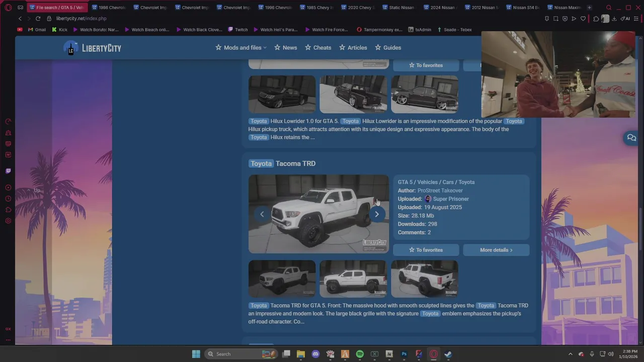Add Hilux Lowrider To favorites
Image resolution: width=644 pixels, height=362 pixels.
point(426,65)
